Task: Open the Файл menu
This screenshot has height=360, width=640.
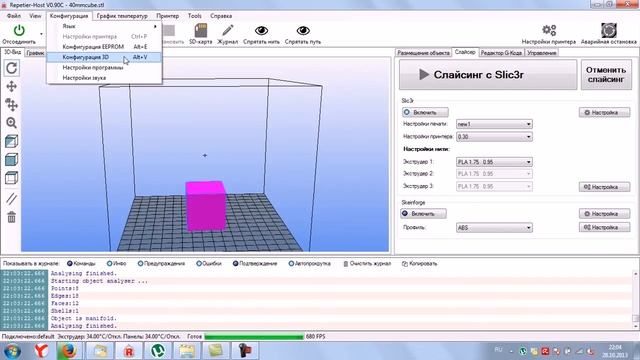Action: (14, 16)
